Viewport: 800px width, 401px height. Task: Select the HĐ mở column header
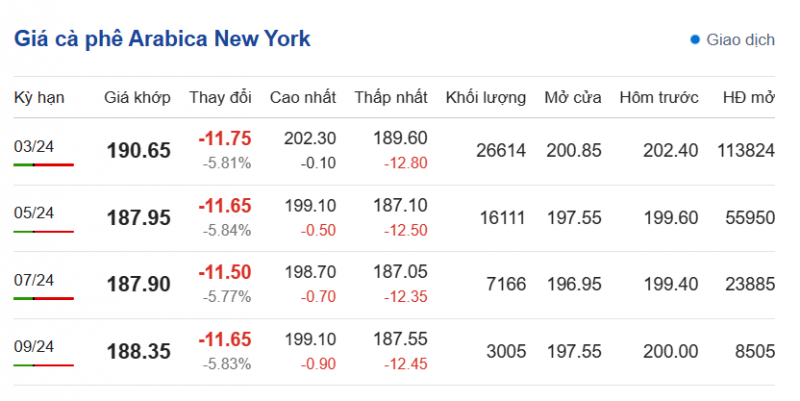pos(749,98)
